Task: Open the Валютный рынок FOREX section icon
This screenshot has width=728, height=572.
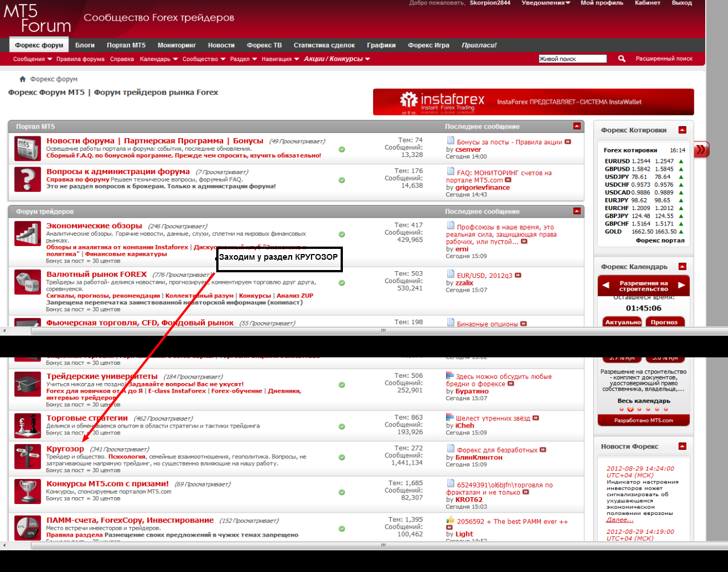Action: 27,282
